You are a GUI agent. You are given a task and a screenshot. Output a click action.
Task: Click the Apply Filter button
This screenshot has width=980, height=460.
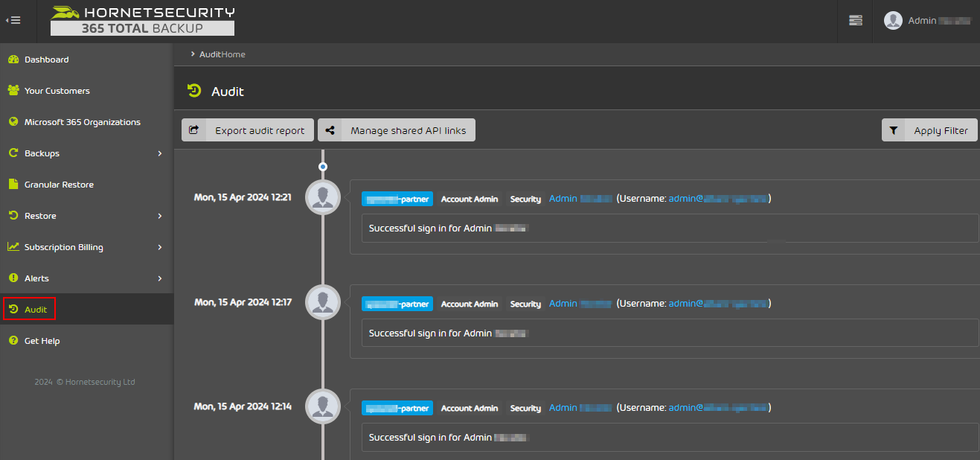(929, 130)
